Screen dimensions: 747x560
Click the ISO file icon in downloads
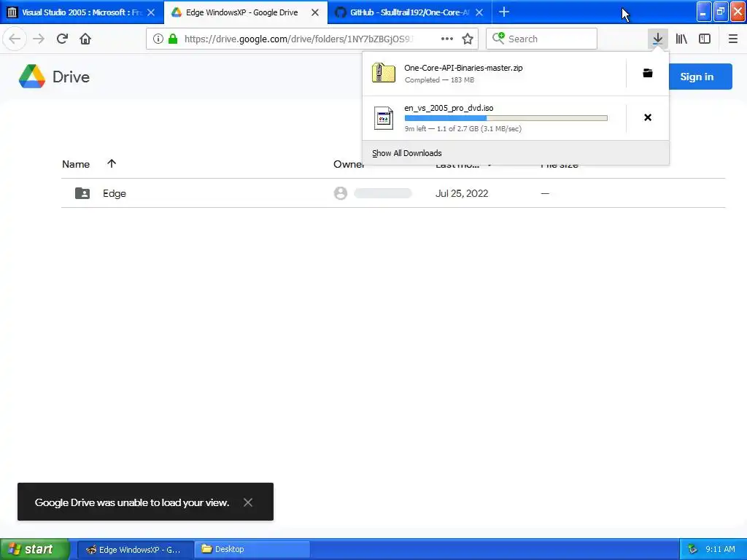coord(384,117)
